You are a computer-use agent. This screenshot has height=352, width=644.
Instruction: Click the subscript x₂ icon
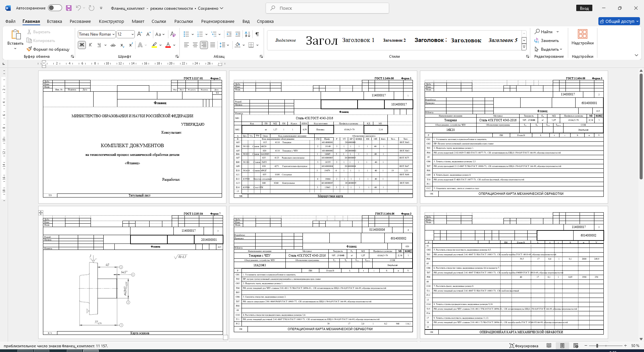pyautogui.click(x=122, y=45)
